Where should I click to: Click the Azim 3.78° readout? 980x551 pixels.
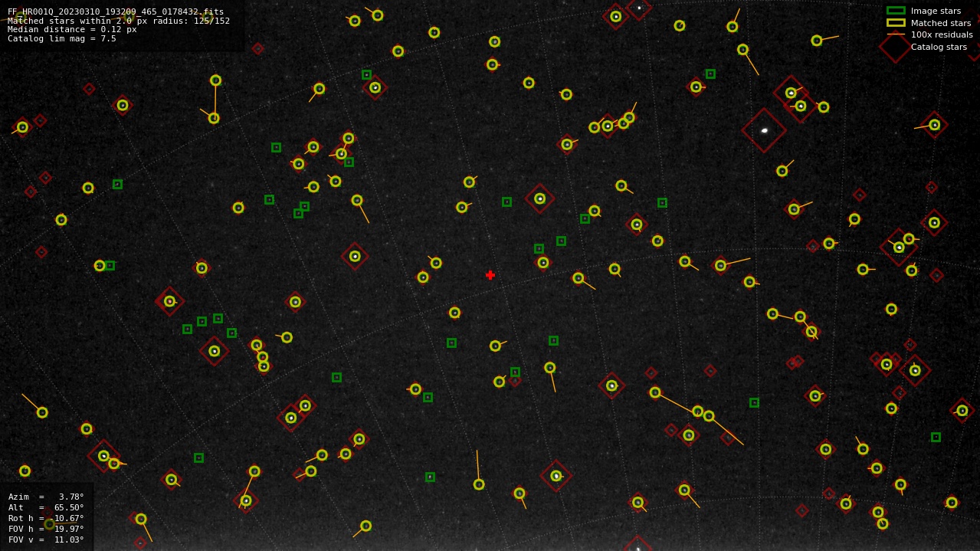[x=46, y=497]
